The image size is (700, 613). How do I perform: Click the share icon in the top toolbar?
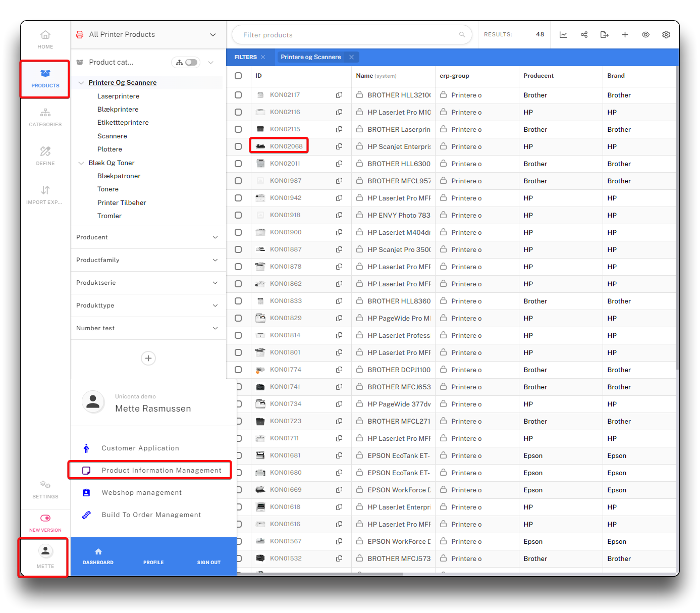click(x=584, y=35)
